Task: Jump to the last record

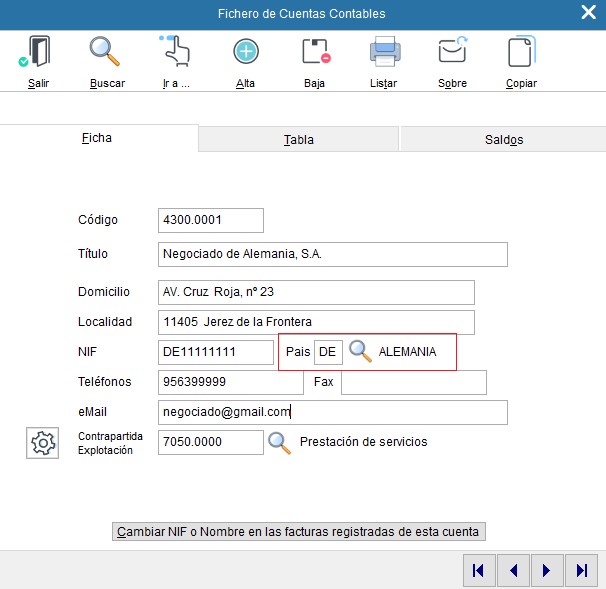Action: point(581,570)
